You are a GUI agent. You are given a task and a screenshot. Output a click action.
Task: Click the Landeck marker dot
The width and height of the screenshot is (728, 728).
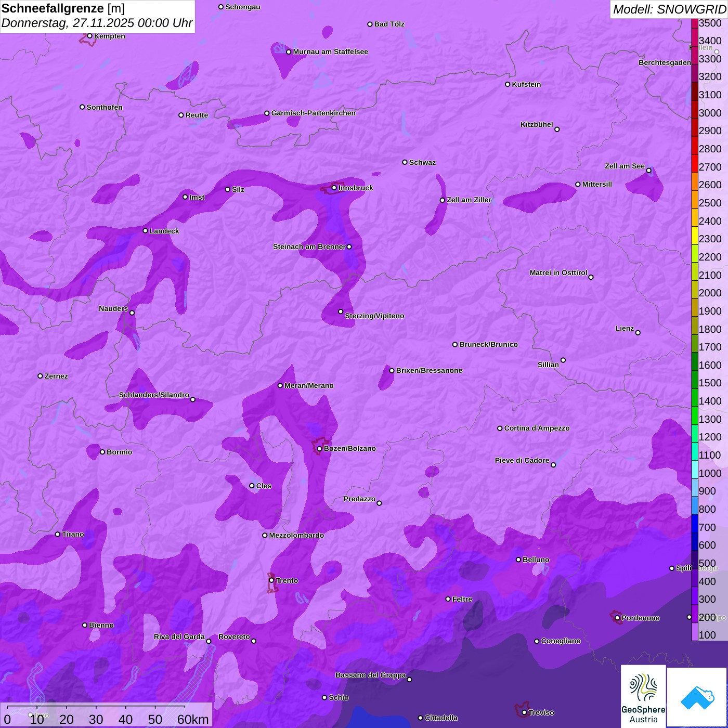145,231
